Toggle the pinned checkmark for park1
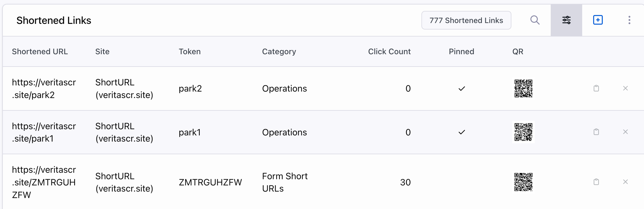Screen dimensions: 644x209 tap(462, 132)
